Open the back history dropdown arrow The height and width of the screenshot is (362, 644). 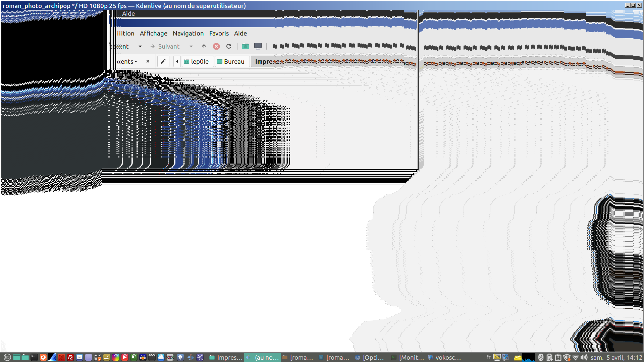point(140,46)
